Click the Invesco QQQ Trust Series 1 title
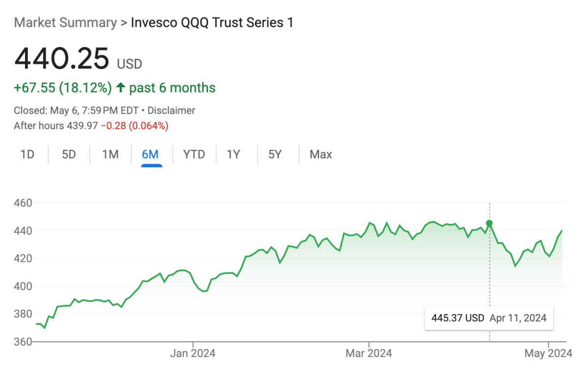The height and width of the screenshot is (371, 588). (212, 23)
